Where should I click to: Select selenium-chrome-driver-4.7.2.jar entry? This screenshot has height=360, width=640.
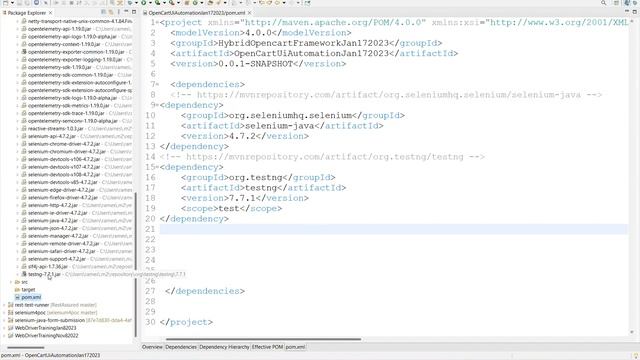click(x=64, y=144)
